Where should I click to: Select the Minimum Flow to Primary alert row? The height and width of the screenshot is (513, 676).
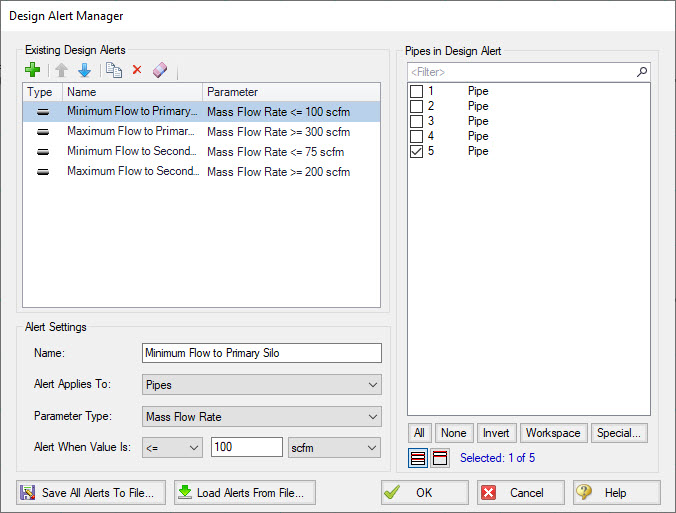pos(201,112)
